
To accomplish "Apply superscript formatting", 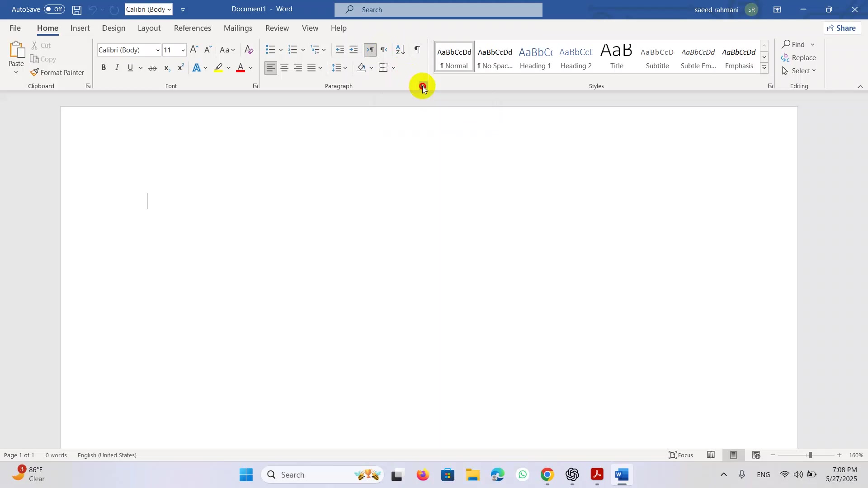I will (x=180, y=68).
